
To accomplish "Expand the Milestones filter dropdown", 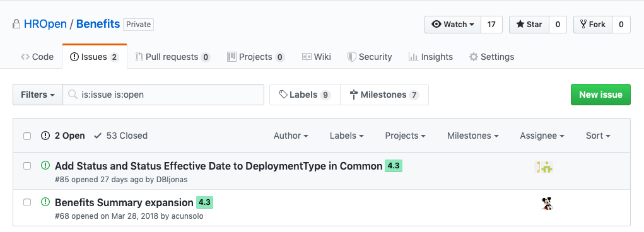I will pos(473,136).
